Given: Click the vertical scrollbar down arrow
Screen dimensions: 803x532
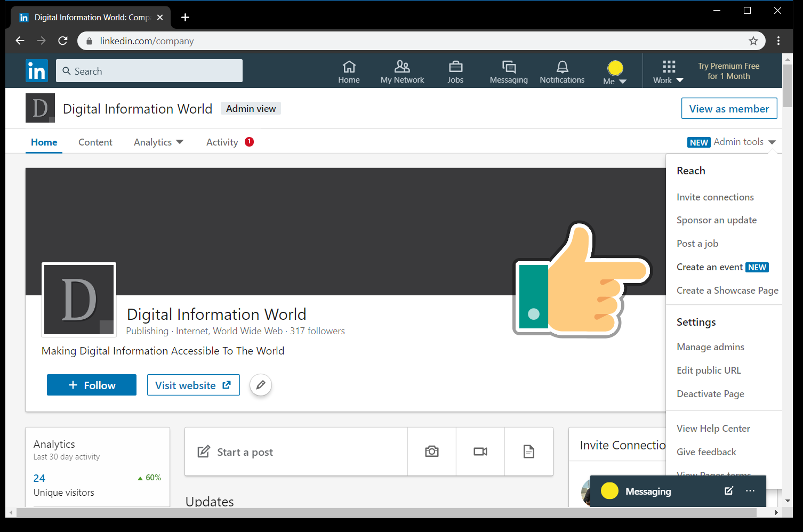Looking at the screenshot, I should point(788,501).
